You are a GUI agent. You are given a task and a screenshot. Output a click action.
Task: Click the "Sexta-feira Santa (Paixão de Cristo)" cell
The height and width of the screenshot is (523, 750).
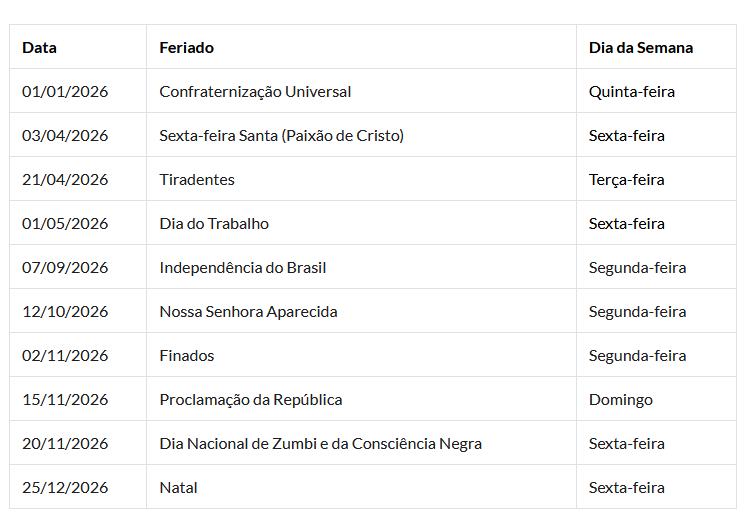click(x=281, y=136)
